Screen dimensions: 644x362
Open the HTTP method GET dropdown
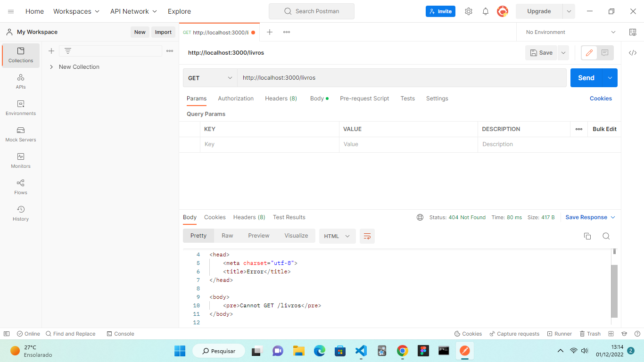(210, 78)
